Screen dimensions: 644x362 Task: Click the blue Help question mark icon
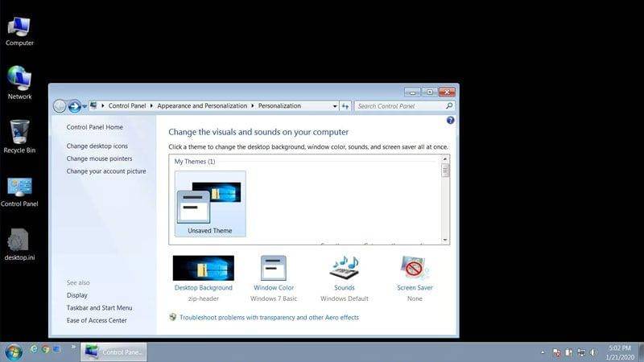click(x=450, y=120)
